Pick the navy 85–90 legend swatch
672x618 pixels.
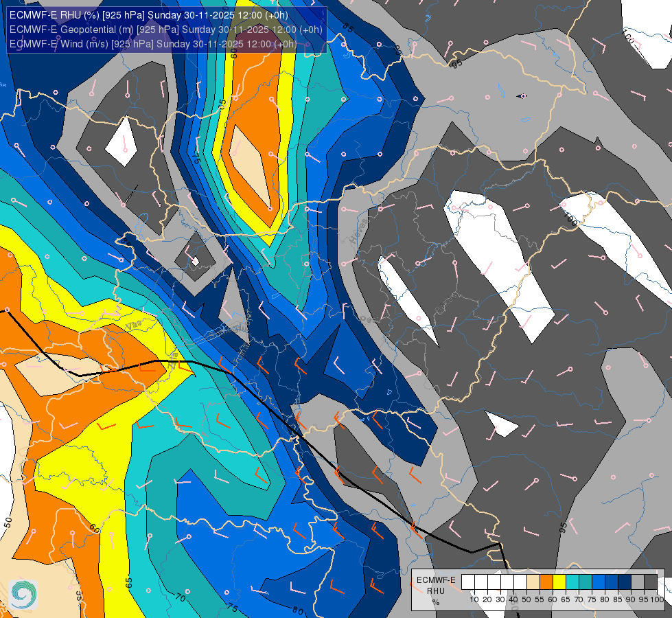pyautogui.click(x=625, y=582)
